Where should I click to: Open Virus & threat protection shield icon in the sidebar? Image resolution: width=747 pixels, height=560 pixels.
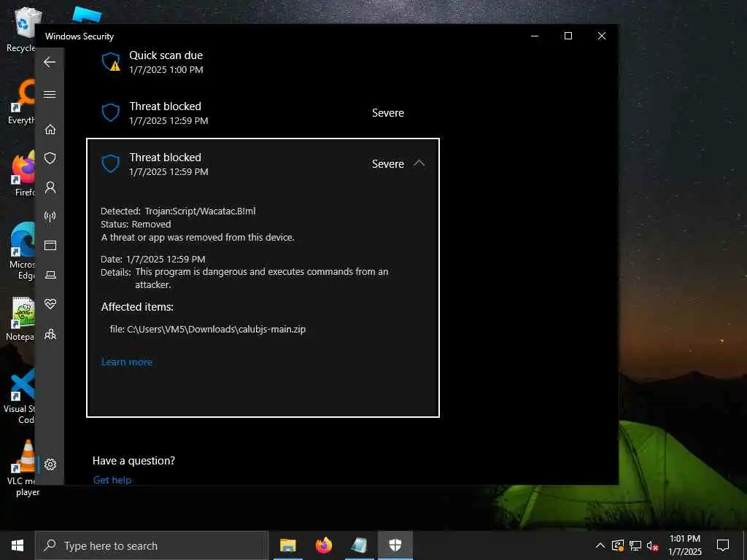[x=50, y=158]
